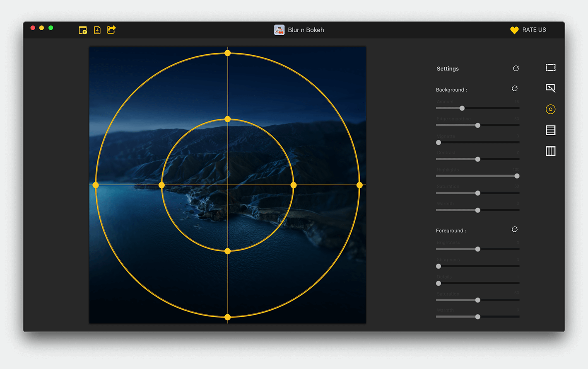The height and width of the screenshot is (369, 588).
Task: Click the outer circle's top handle
Action: tap(228, 53)
